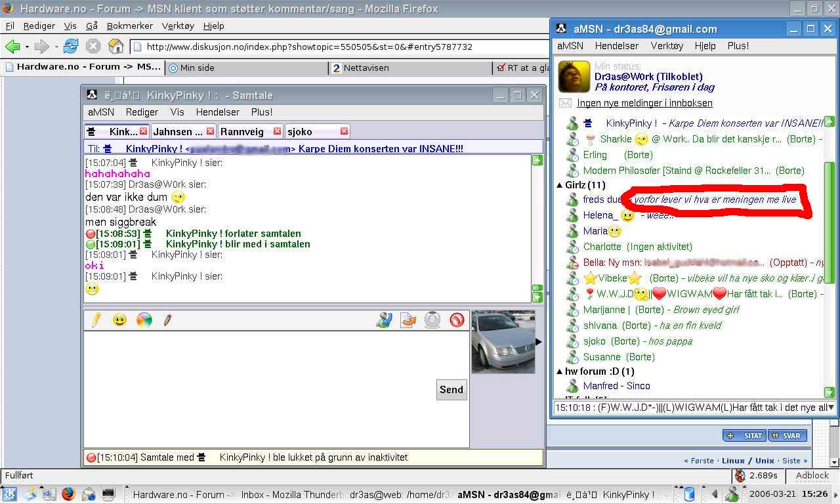Launch Firefox from the panel icon
Image resolution: width=840 pixels, height=504 pixels.
pos(68,494)
